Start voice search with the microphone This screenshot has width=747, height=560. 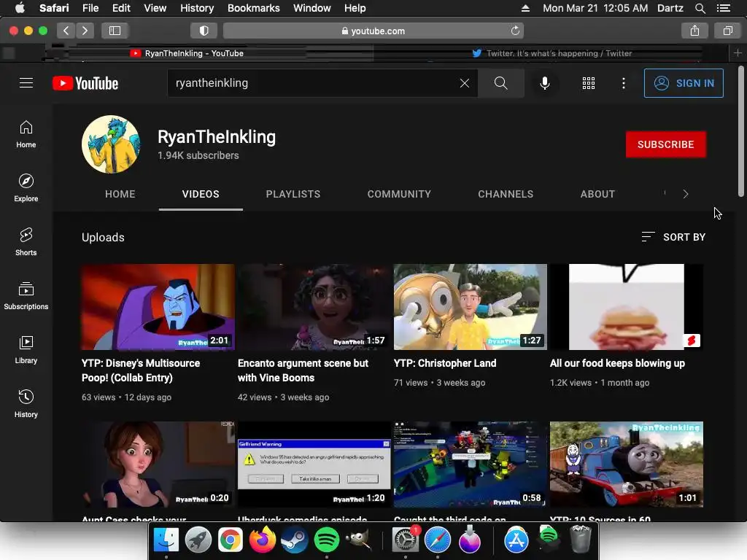pyautogui.click(x=544, y=83)
